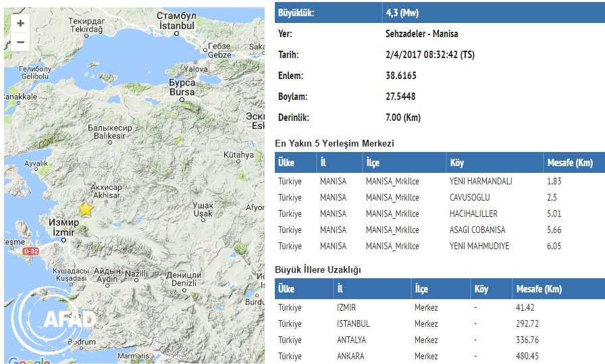Click the ANKARA city entry
The height and width of the screenshot is (364, 605).
point(350,356)
